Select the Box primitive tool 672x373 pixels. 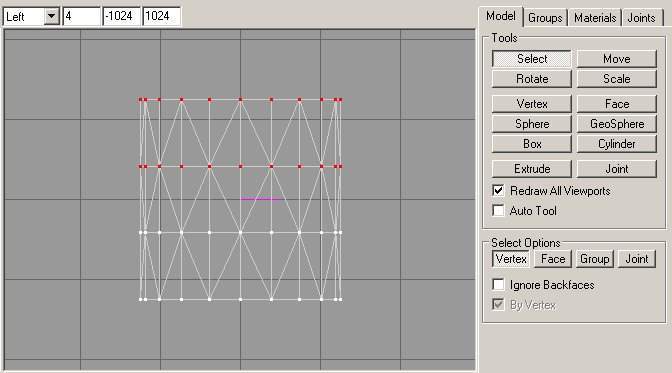[x=531, y=144]
